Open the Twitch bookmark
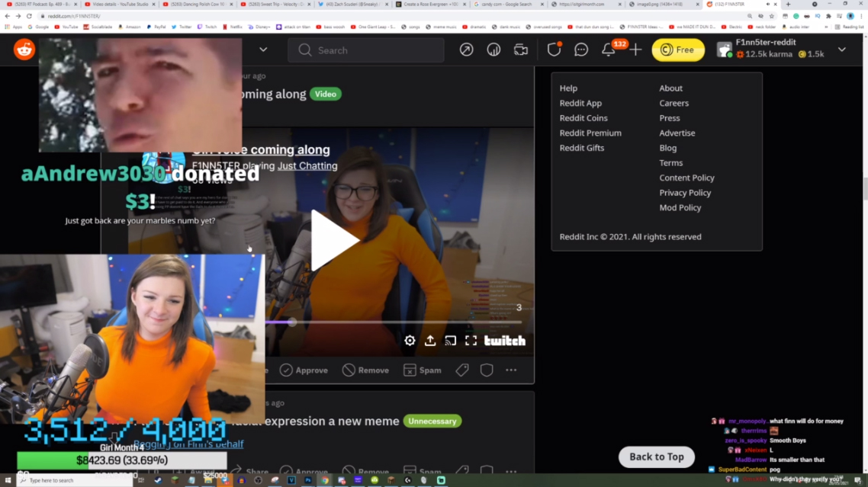Viewport: 868px width, 487px height. pos(207,27)
